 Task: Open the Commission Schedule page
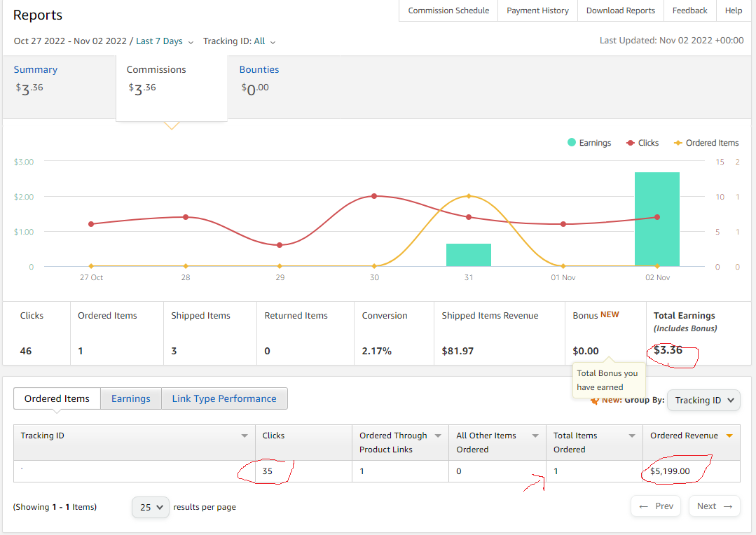point(448,11)
